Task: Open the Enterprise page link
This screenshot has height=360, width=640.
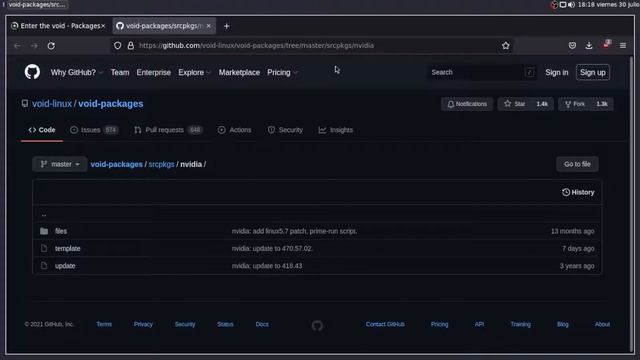Action: [x=153, y=72]
